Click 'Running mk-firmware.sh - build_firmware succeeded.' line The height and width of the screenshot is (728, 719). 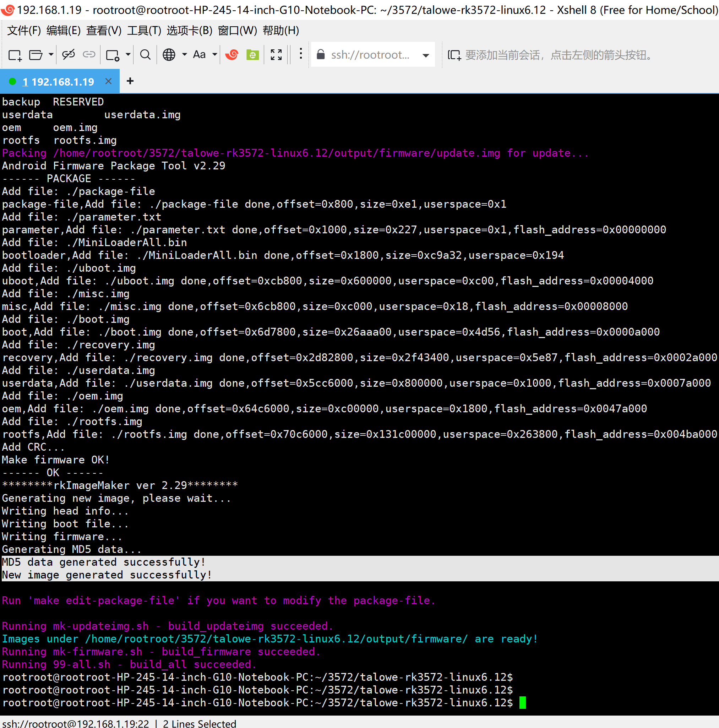[161, 652]
